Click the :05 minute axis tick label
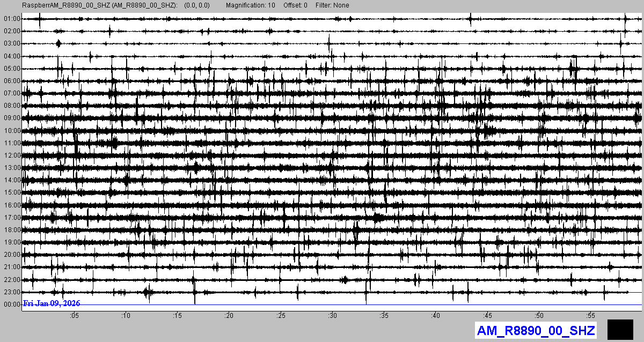This screenshot has width=644, height=342. [74, 316]
